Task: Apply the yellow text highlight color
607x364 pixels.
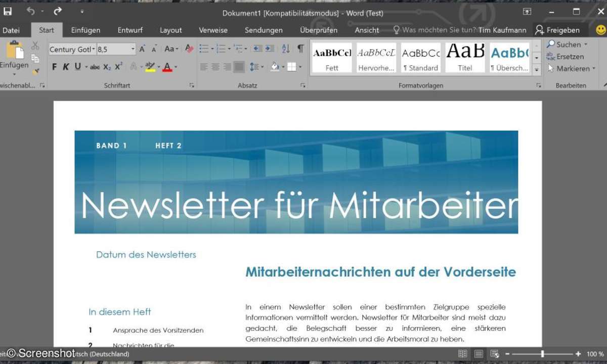Action: (150, 67)
